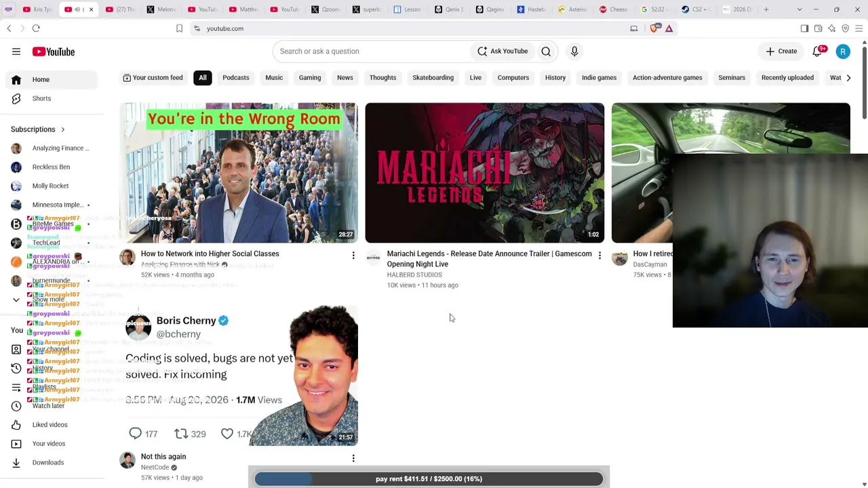This screenshot has width=868, height=488.
Task: Open the Brave Wallet icon
Action: point(818,28)
